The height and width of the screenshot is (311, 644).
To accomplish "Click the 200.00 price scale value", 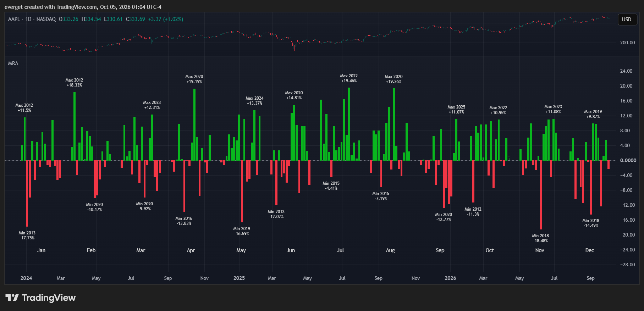I will 627,43.
